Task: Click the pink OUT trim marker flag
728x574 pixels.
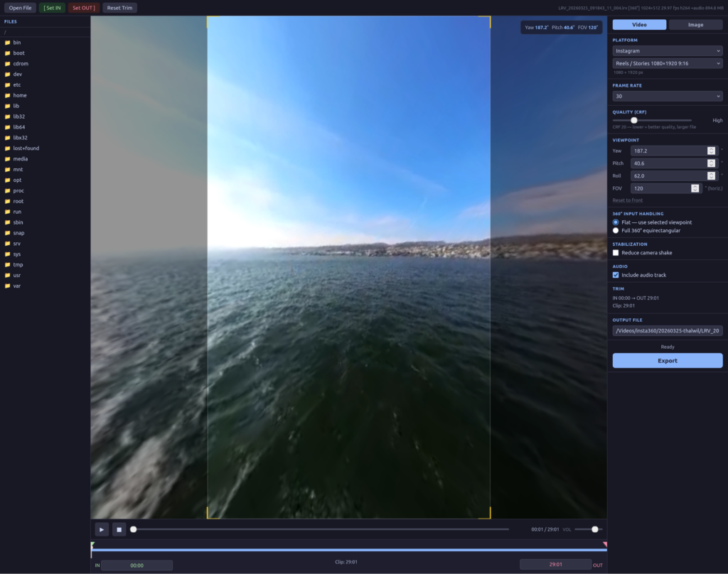Action: (604, 545)
